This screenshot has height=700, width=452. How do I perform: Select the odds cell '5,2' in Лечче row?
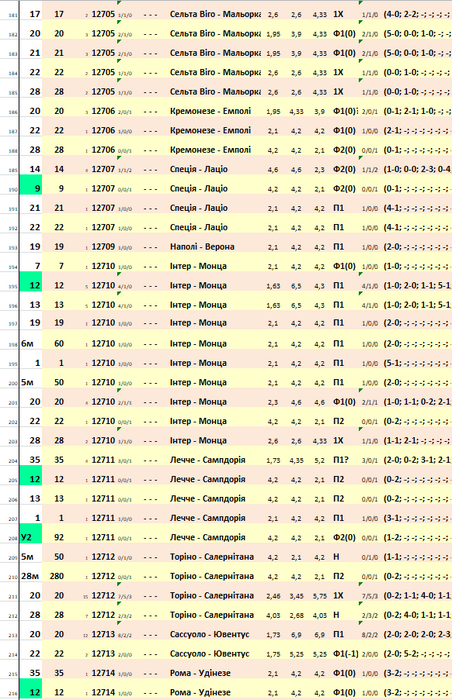point(320,460)
